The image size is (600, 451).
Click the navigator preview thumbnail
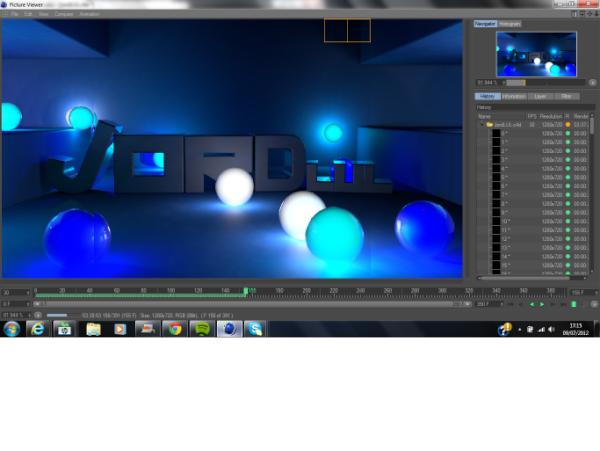tap(536, 54)
